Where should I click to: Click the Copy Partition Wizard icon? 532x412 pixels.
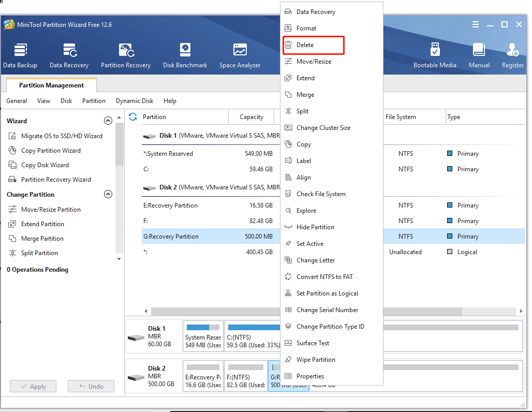point(12,150)
